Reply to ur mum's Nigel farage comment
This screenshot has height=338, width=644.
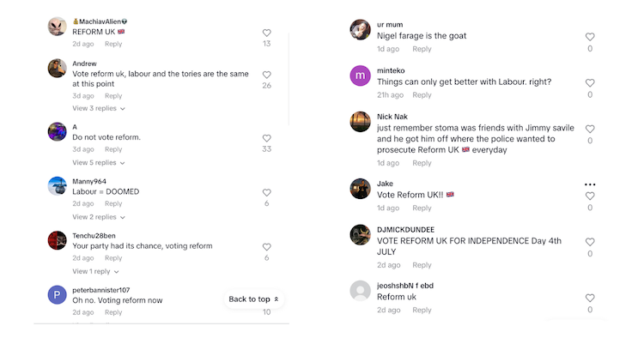click(x=422, y=49)
